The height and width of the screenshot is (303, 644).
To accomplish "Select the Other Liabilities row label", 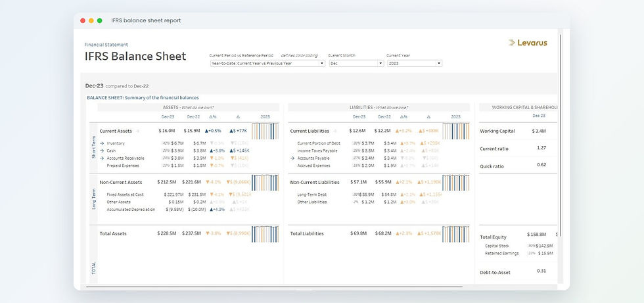I will 312,202.
